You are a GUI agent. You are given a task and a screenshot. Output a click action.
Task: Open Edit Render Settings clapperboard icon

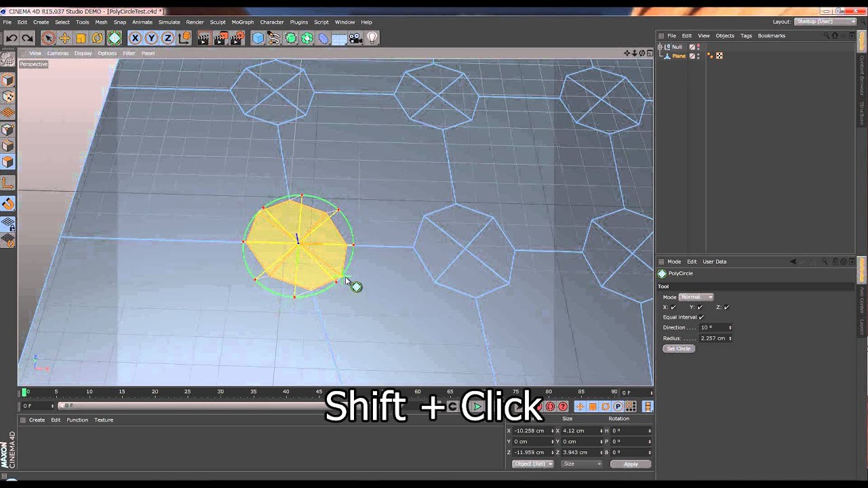pyautogui.click(x=235, y=39)
